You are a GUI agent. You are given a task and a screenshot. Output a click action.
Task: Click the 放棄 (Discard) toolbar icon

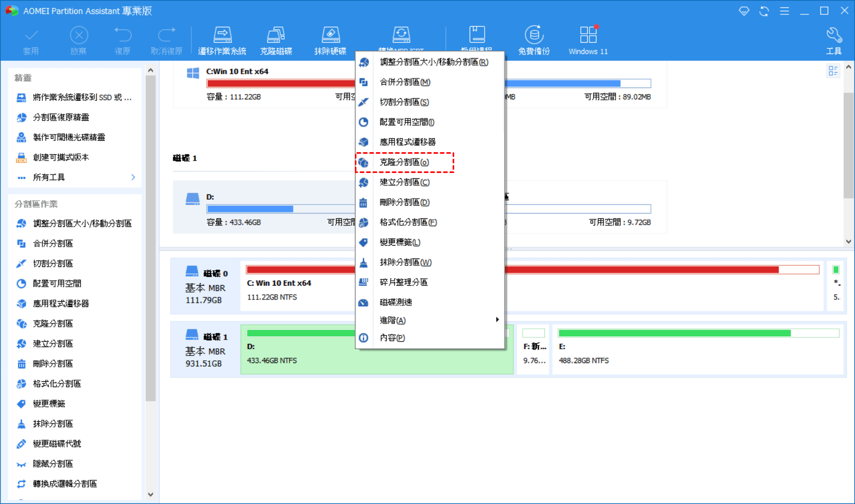[79, 35]
